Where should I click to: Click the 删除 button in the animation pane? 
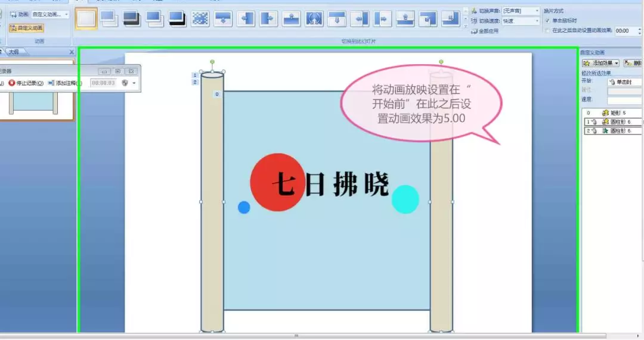coord(633,63)
